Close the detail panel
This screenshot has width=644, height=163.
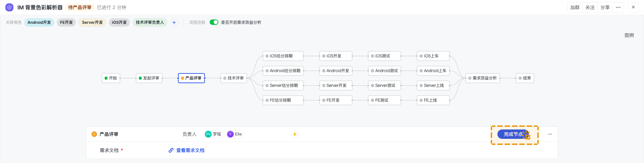(x=633, y=7)
